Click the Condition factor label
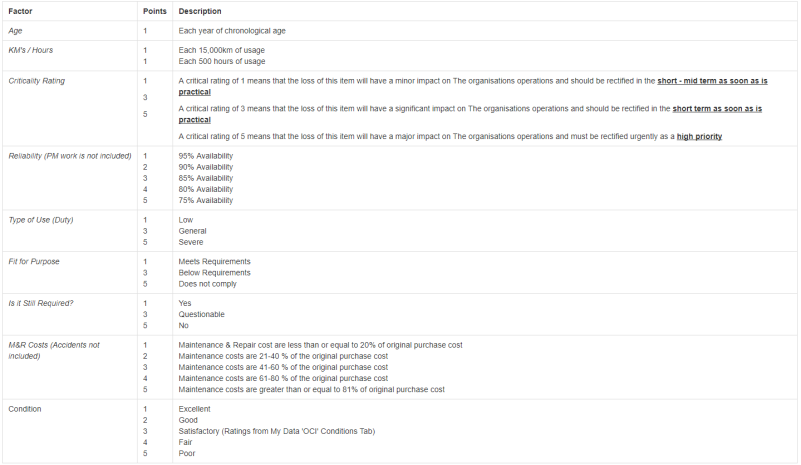Viewport: 801px width, 465px height. click(x=25, y=409)
